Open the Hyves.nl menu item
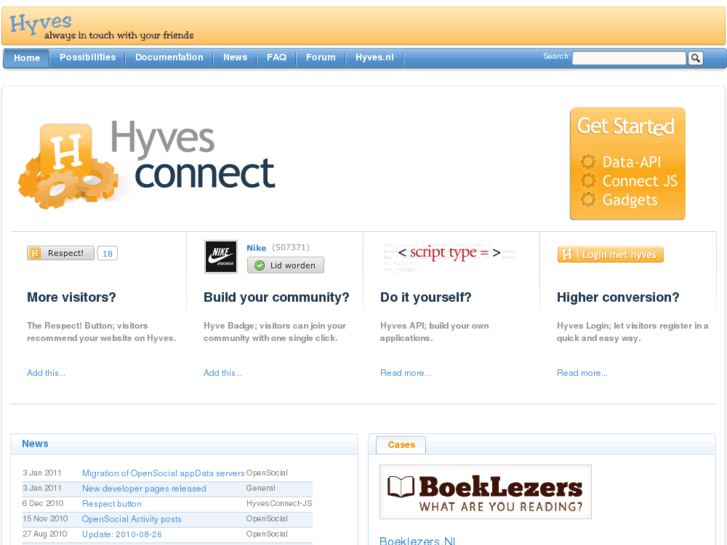 [375, 58]
